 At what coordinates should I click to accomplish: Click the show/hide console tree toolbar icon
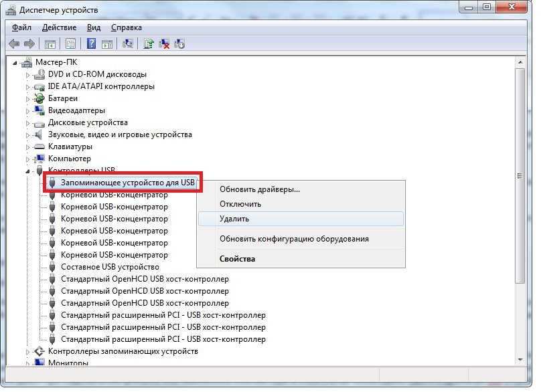tap(50, 43)
